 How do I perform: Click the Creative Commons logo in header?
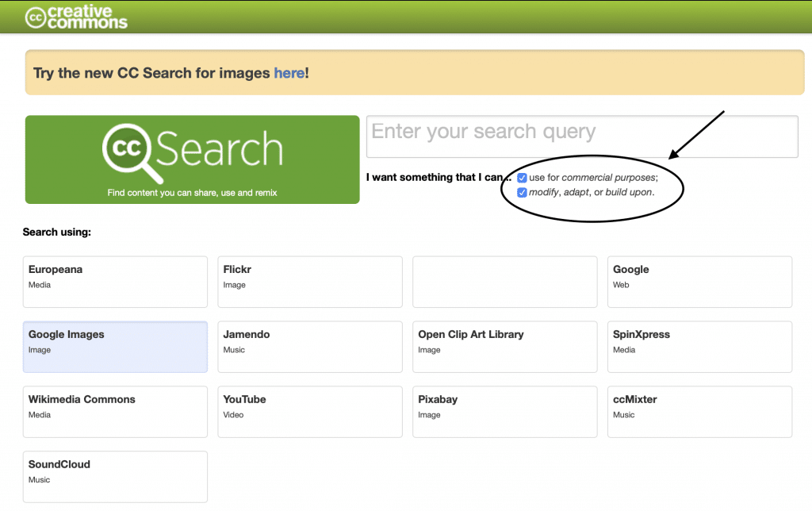tap(76, 17)
